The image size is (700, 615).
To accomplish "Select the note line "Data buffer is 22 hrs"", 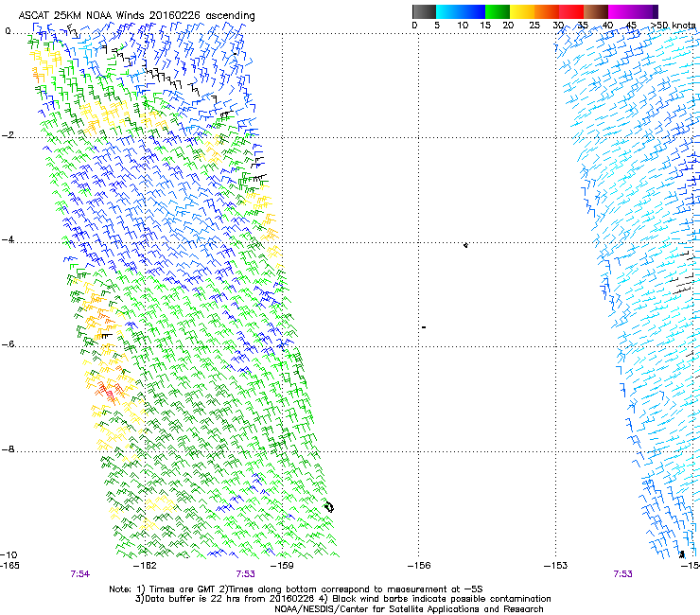I will tap(342, 599).
